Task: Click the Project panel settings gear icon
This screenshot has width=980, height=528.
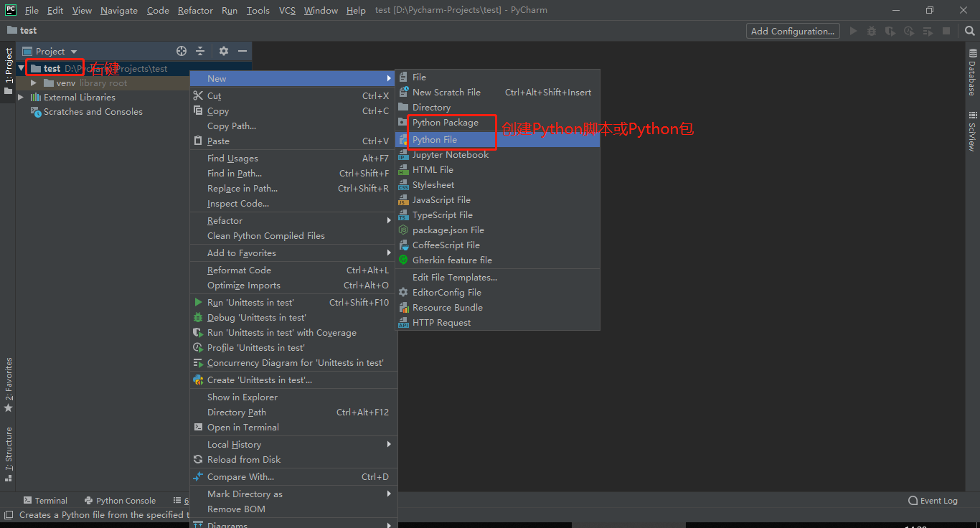Action: (224, 51)
